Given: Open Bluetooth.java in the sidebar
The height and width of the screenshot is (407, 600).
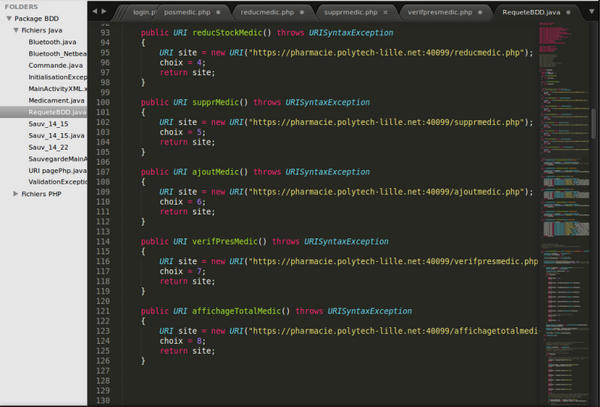Looking at the screenshot, I should coord(54,42).
